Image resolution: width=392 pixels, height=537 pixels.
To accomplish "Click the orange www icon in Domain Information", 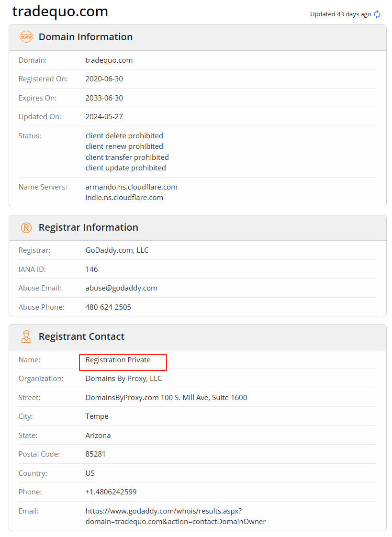I will 26,37.
